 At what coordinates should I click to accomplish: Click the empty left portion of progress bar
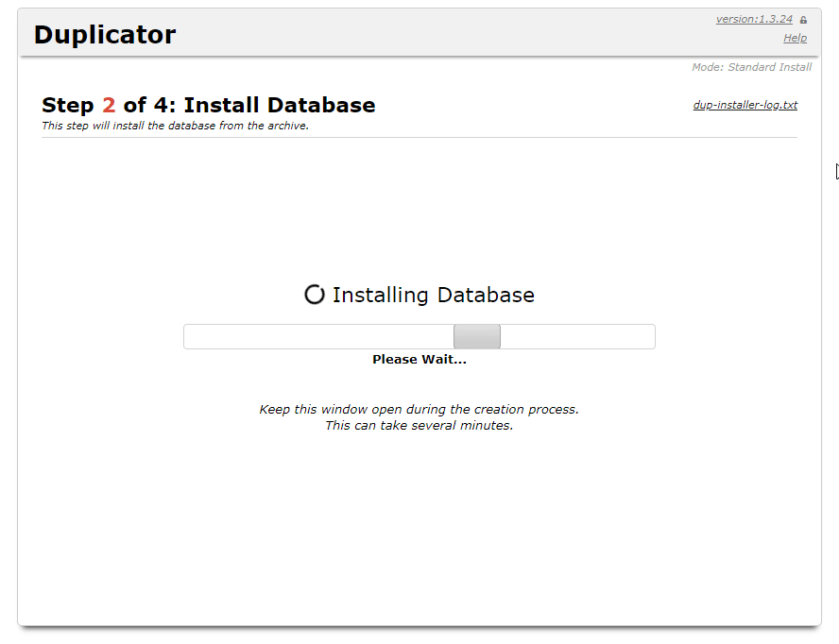click(x=317, y=337)
